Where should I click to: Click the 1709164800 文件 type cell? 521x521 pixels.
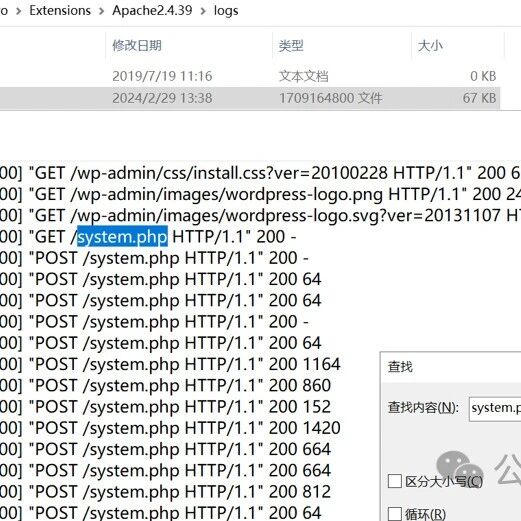pyautogui.click(x=330, y=98)
